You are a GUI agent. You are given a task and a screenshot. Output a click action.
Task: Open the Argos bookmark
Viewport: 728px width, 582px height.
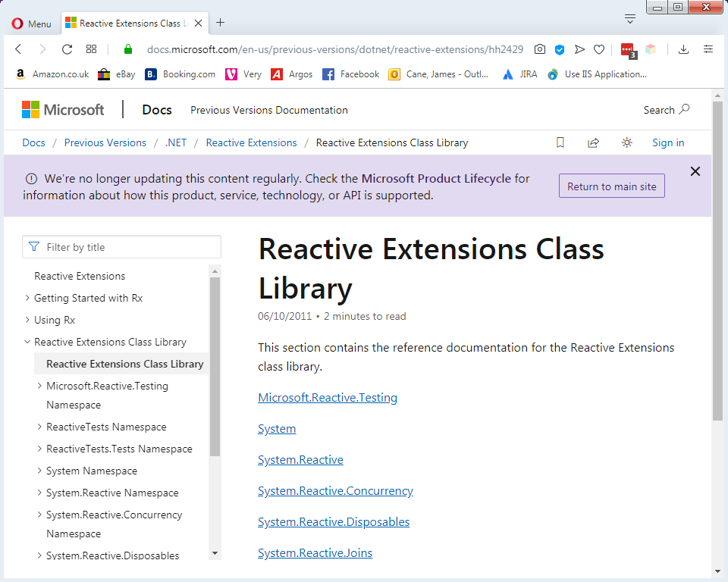pos(291,74)
